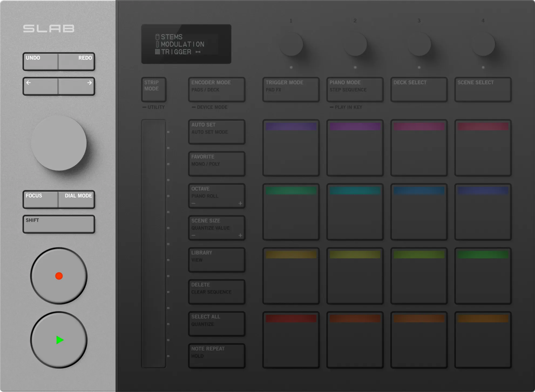The height and width of the screenshot is (392, 535).
Task: Open DECK SELECT
Action: coord(419,89)
